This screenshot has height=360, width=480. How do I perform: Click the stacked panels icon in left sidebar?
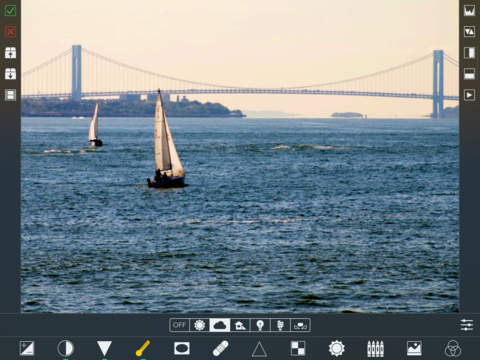pyautogui.click(x=10, y=95)
